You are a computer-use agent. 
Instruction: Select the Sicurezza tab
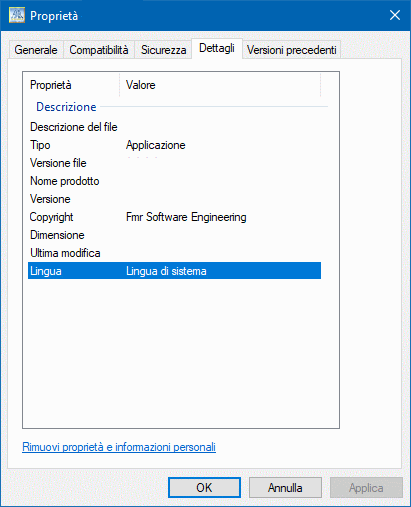(x=163, y=50)
